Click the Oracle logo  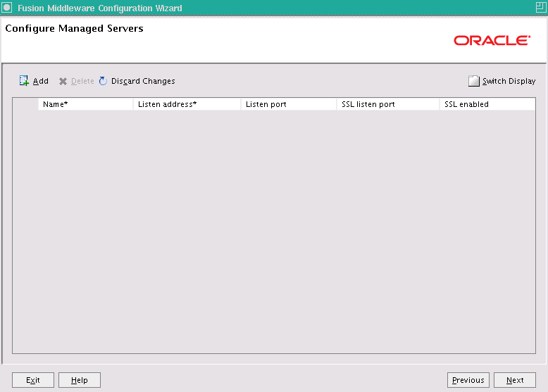point(492,41)
